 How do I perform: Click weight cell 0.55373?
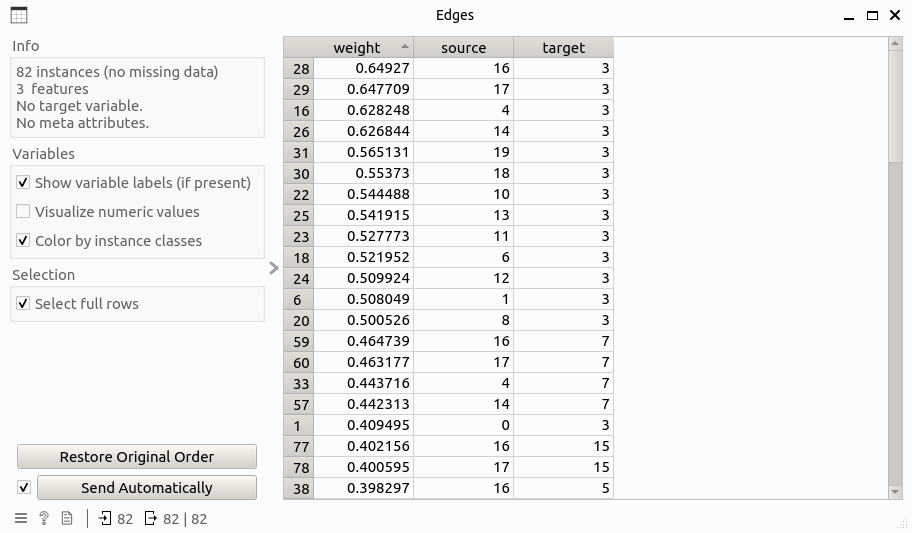(x=364, y=173)
